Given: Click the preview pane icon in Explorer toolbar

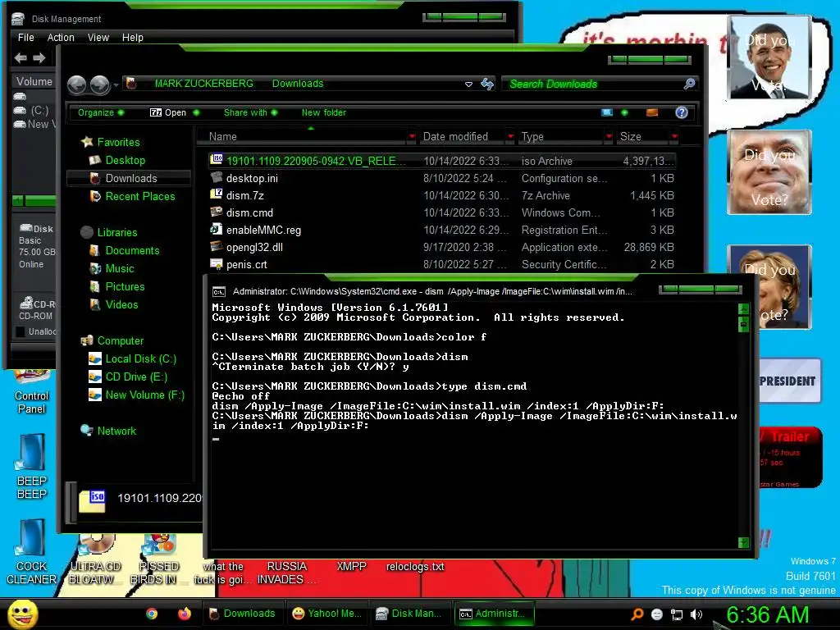Looking at the screenshot, I should coord(652,112).
